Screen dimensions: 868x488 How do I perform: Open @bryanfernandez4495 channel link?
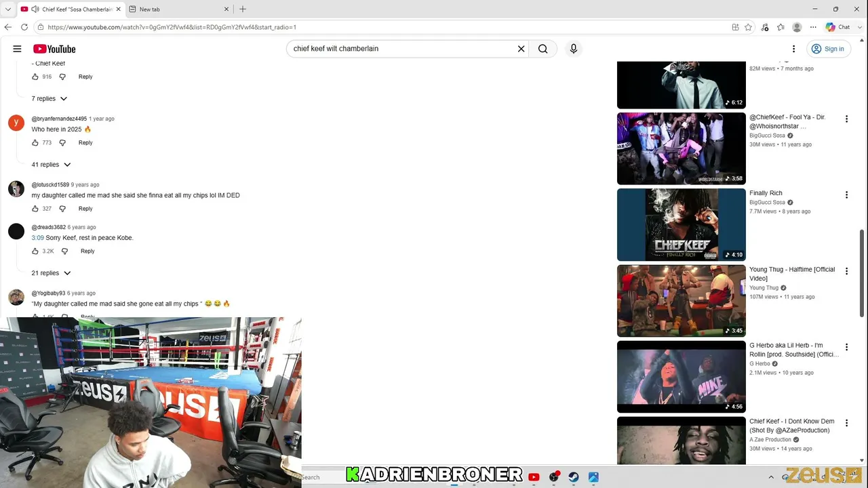point(59,119)
